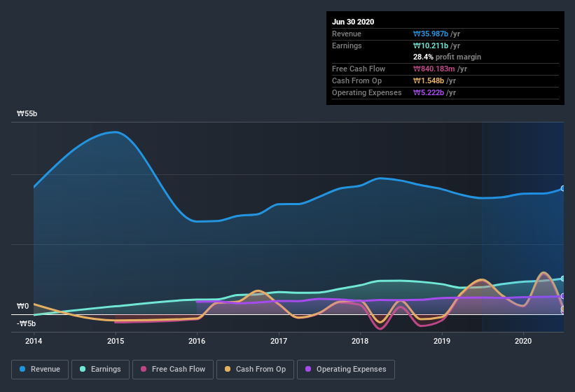Select the 2019 label on the x-axis
The image size is (575, 392).
tap(442, 341)
